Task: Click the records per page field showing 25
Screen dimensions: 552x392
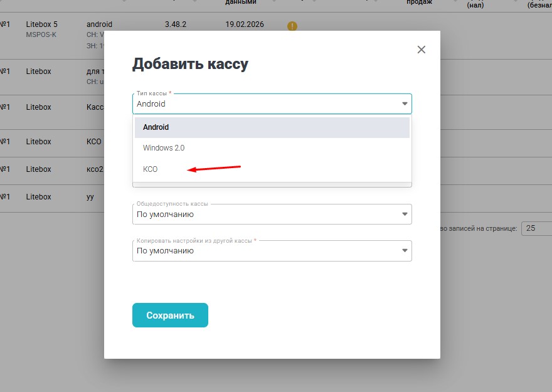Action: pyautogui.click(x=536, y=228)
